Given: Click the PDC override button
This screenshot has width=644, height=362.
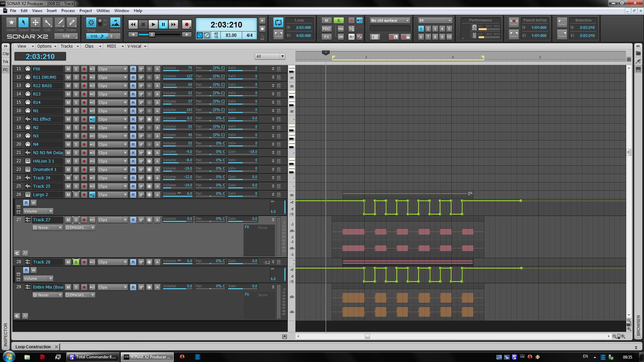Looking at the screenshot, I should click(x=326, y=29).
